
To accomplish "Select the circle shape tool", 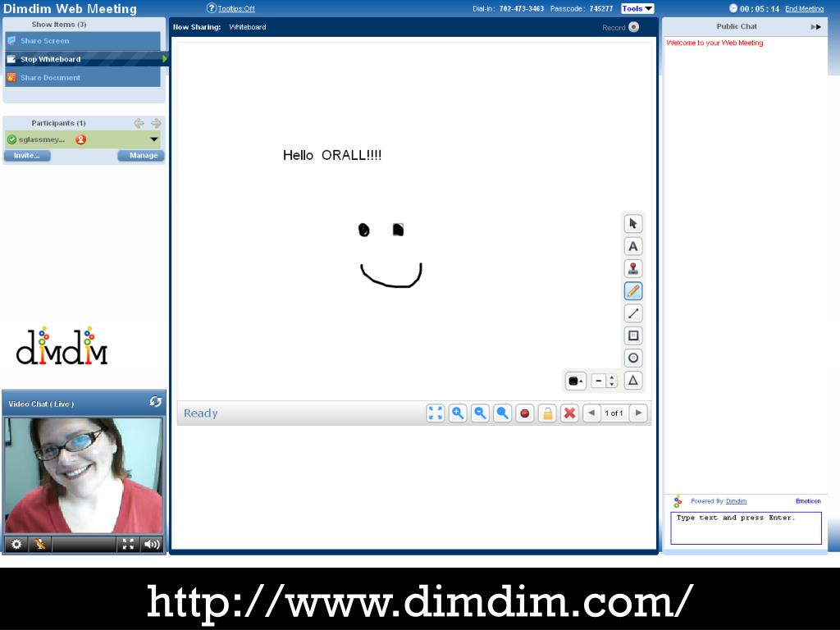I will pyautogui.click(x=632, y=358).
